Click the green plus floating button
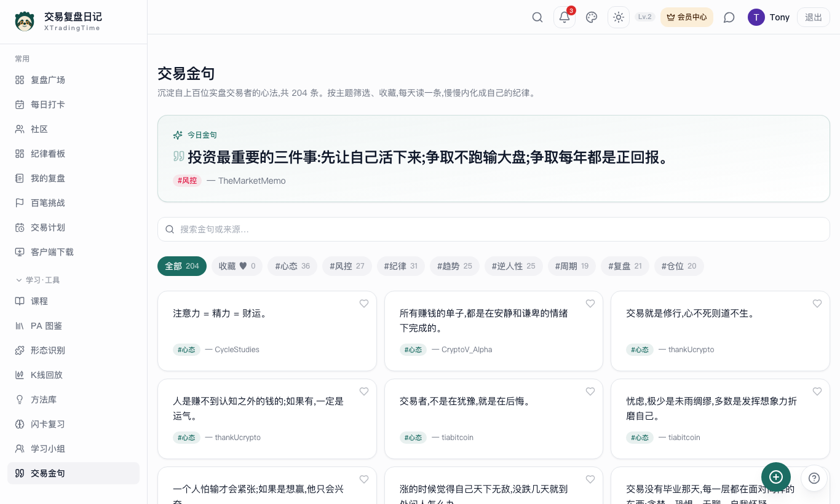Viewport: 840px width, 504px height. coord(776,477)
